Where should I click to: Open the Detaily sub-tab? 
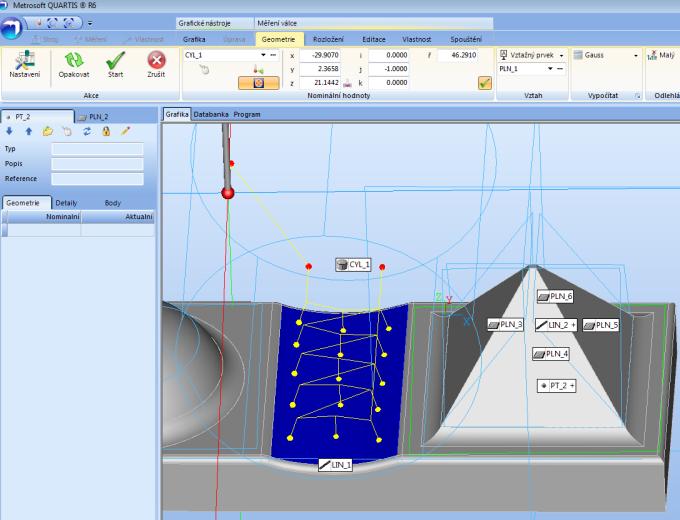coord(66,203)
